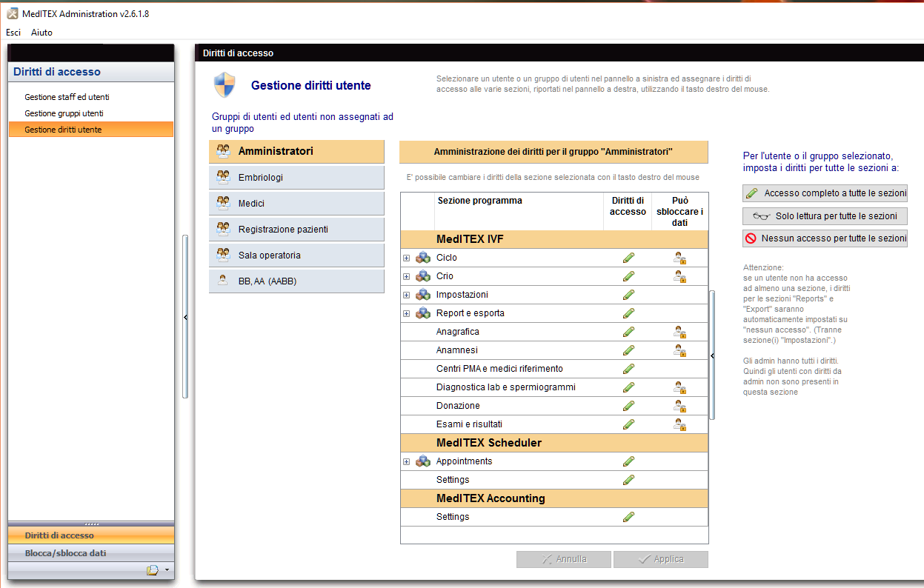This screenshot has height=588, width=924.
Task: Collapse the left navigation panel with the arrow
Action: [x=185, y=317]
